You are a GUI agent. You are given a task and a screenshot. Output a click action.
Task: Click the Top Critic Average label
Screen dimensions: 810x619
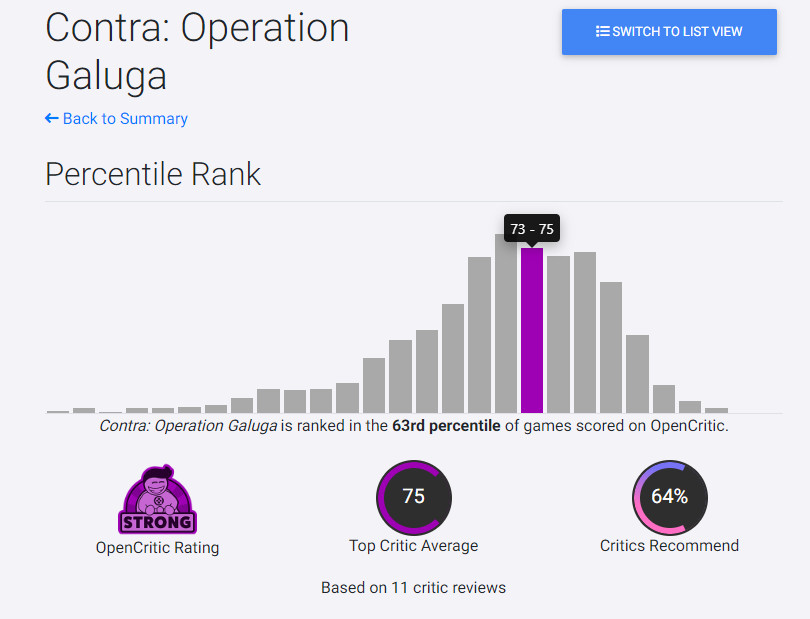tap(414, 546)
